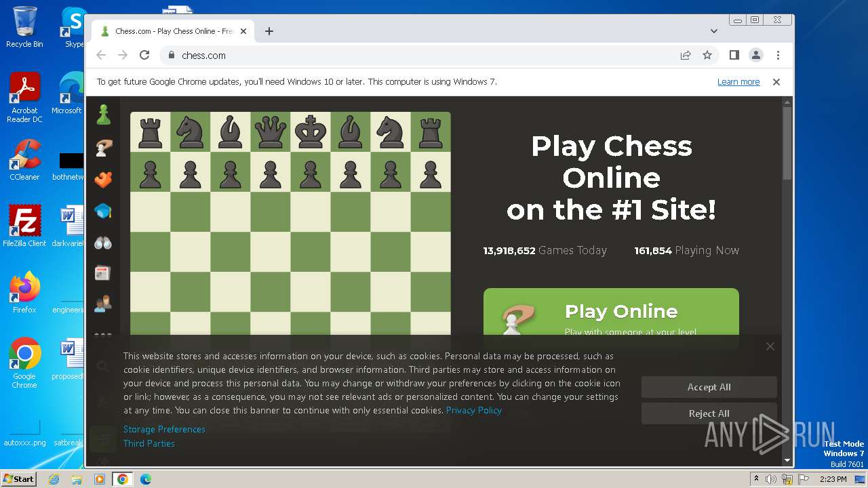The width and height of the screenshot is (868, 488).
Task: Select Google Chrome desktop shortcut
Action: pos(24,363)
